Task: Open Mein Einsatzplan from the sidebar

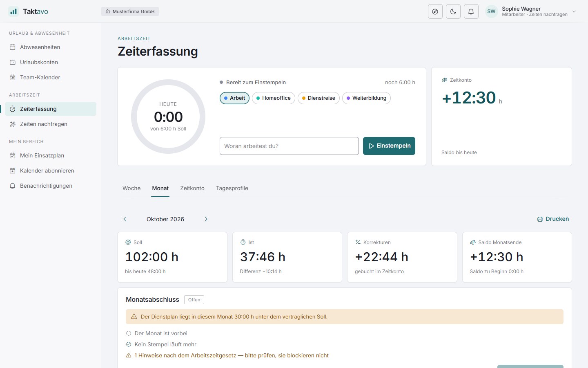Action: pos(51,155)
